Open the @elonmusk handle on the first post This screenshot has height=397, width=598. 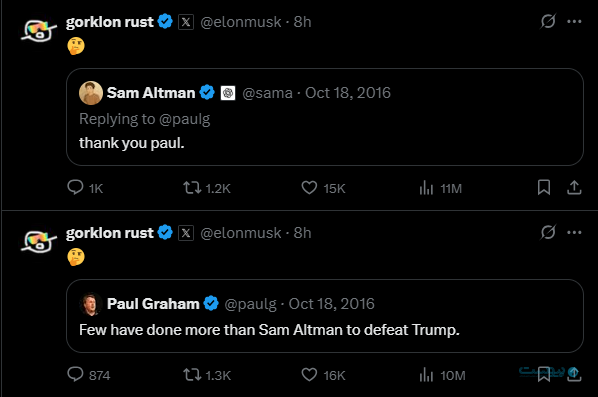pos(241,22)
